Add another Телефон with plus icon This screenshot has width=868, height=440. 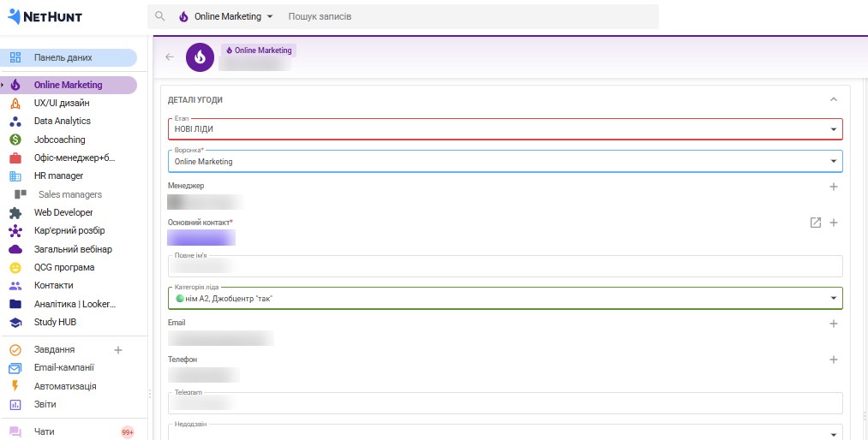coord(834,360)
